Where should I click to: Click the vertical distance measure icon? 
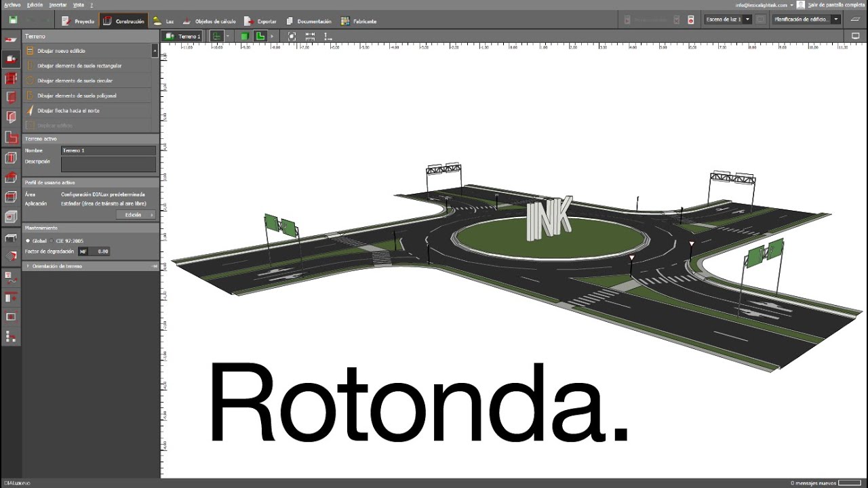(x=328, y=37)
